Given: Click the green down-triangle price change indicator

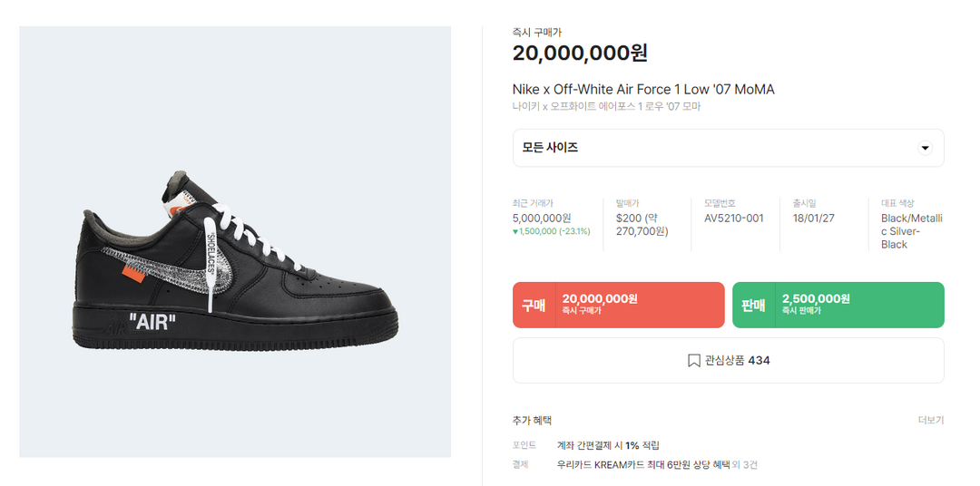Looking at the screenshot, I should [x=515, y=231].
